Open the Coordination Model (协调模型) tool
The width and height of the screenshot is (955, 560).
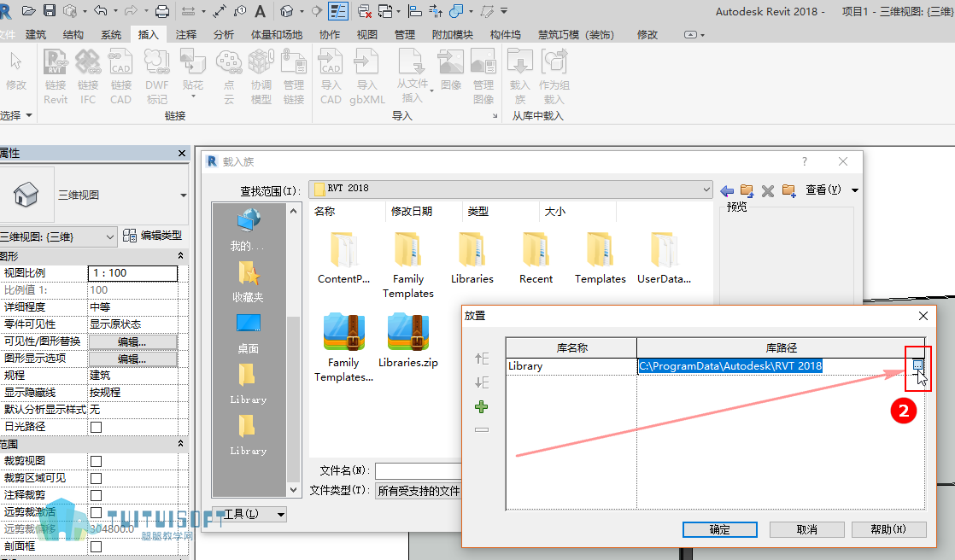click(x=261, y=76)
